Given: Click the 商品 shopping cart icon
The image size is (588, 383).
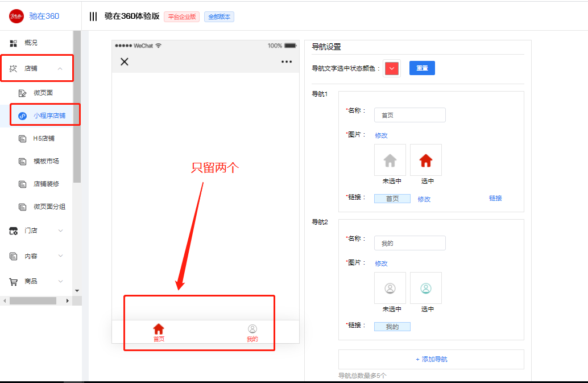Looking at the screenshot, I should point(14,282).
